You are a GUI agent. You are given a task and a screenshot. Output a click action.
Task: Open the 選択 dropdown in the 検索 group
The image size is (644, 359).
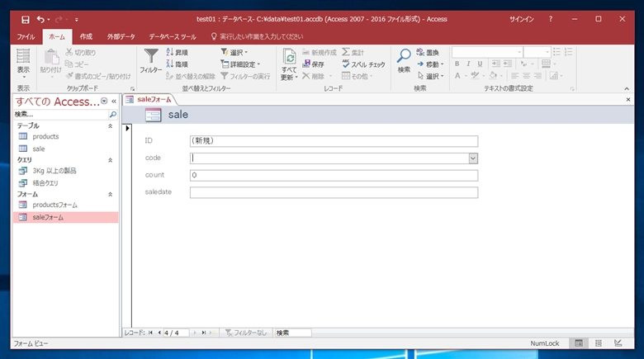430,76
